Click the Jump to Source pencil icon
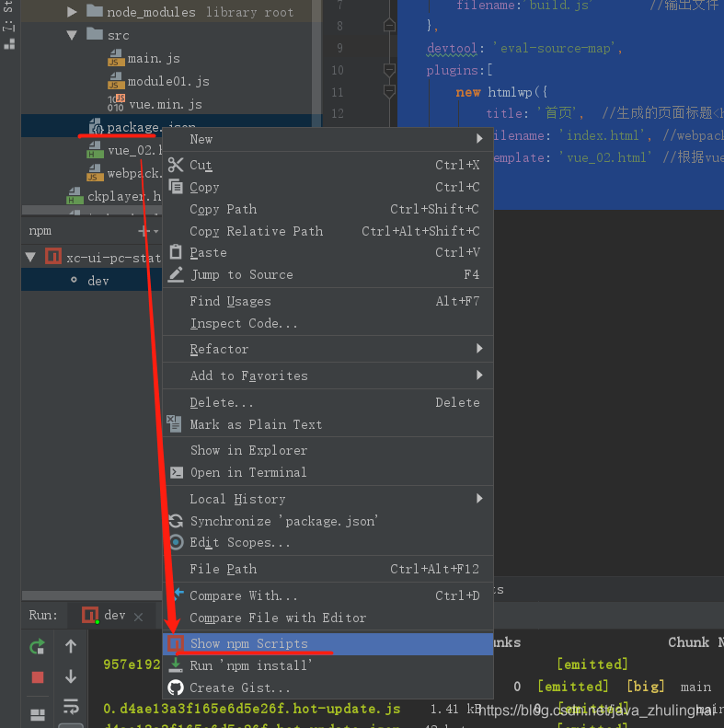Image resolution: width=724 pixels, height=728 pixels. [x=176, y=274]
